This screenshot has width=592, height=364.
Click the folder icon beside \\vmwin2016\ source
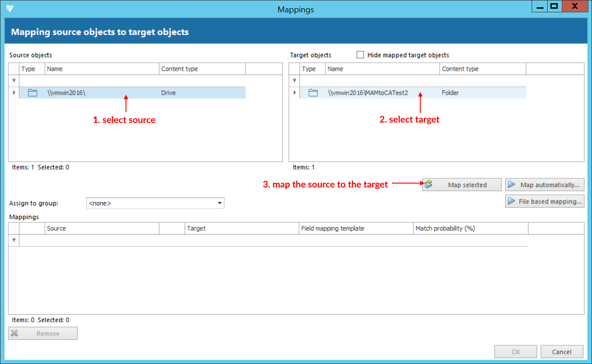[x=32, y=93]
